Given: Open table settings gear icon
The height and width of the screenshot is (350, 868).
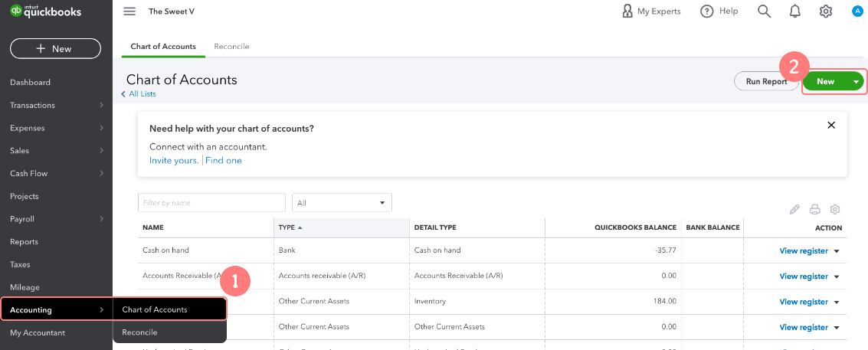Looking at the screenshot, I should [x=835, y=209].
